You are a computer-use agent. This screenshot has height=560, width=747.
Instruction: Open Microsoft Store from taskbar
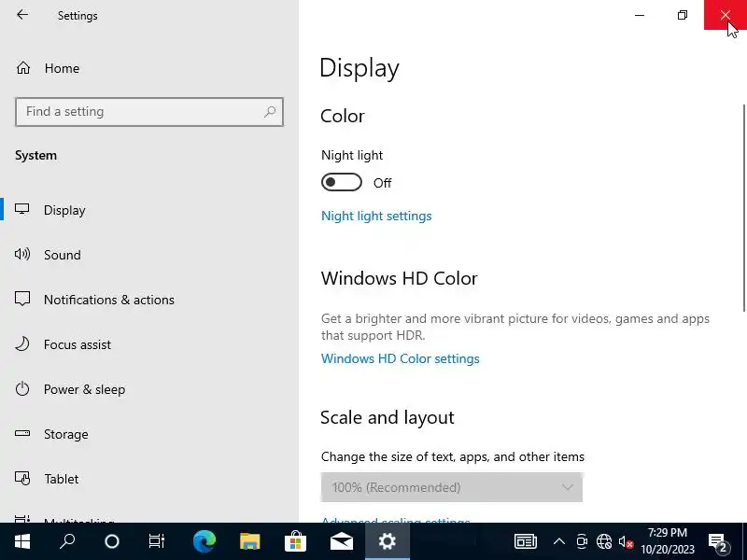(295, 541)
